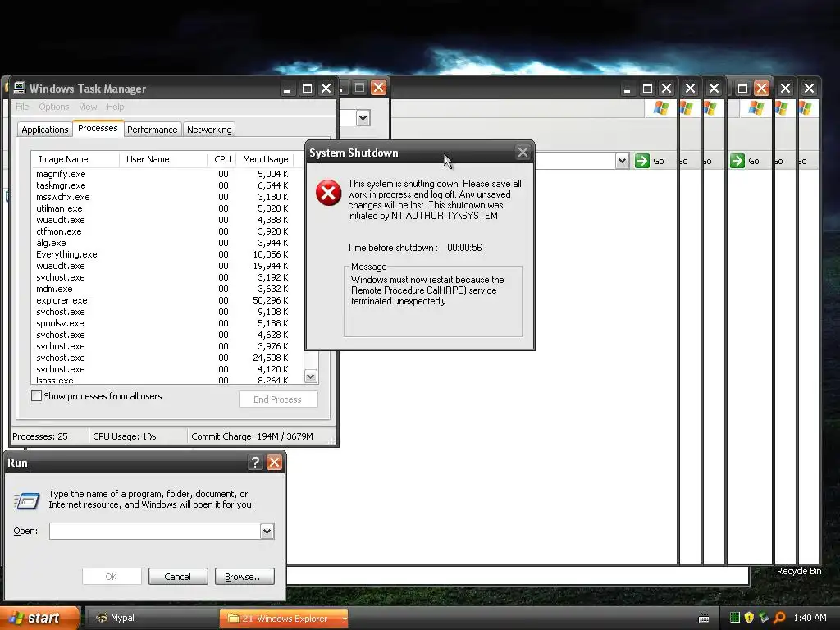Open the Start menu
Image resolution: width=840 pixels, height=630 pixels.
40,618
